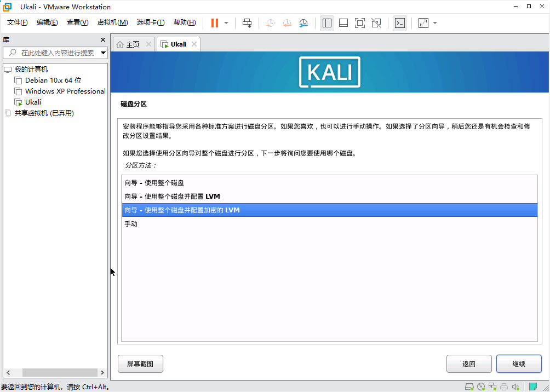The width and height of the screenshot is (550, 392).
Task: Open the 选项卡(T) menu
Action: point(151,22)
